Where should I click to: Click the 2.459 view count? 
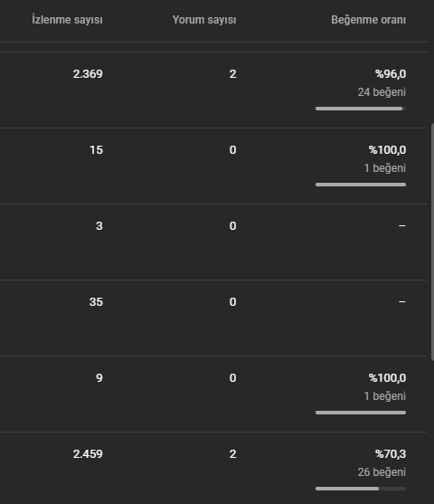[88, 454]
